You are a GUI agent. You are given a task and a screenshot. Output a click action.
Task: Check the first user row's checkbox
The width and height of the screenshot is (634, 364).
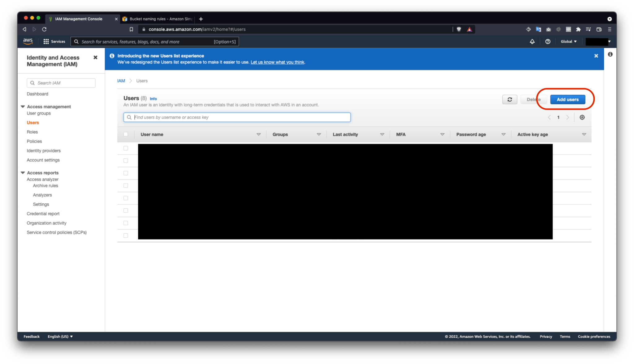pos(126,148)
